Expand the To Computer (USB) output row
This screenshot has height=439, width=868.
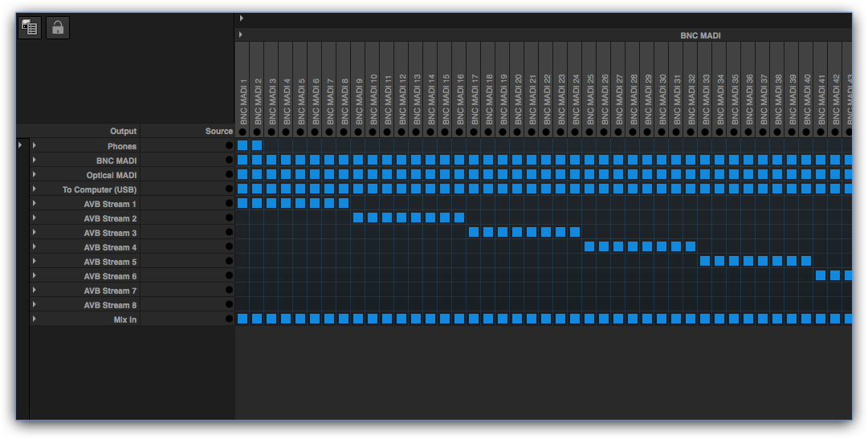[35, 189]
